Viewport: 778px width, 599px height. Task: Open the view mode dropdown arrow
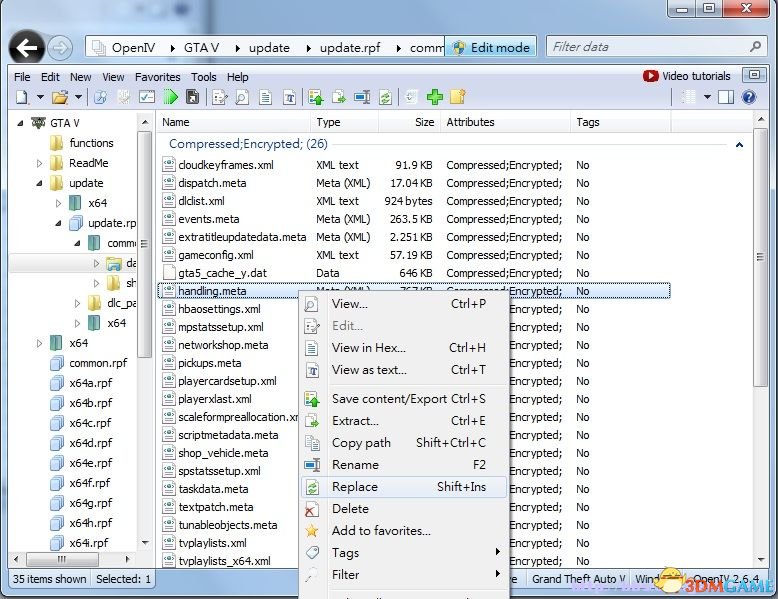[x=708, y=97]
